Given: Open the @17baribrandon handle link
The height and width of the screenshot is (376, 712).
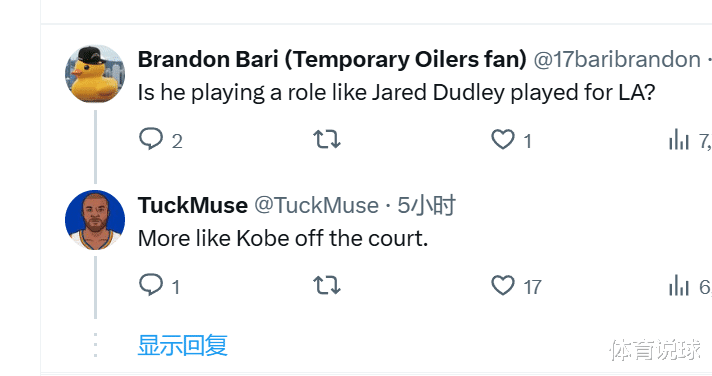Looking at the screenshot, I should click(x=617, y=59).
